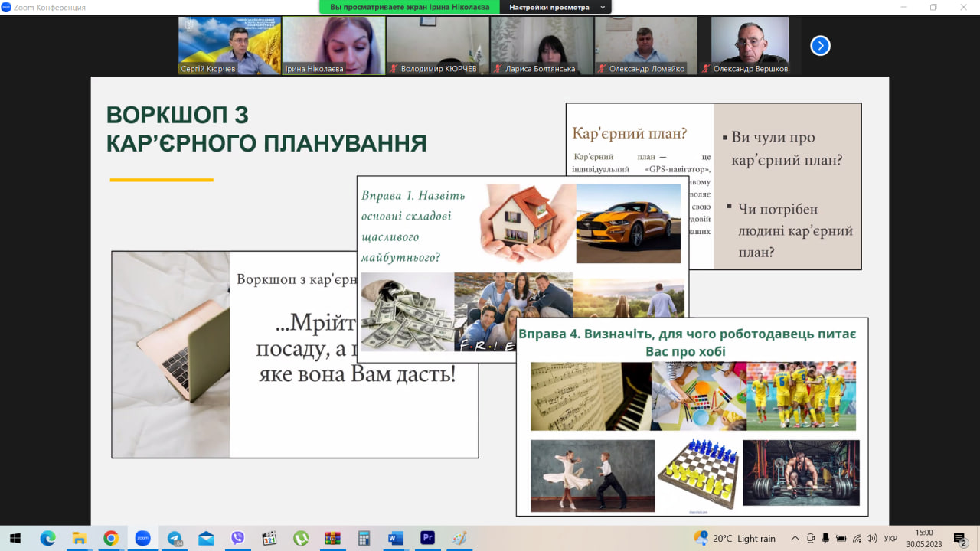Open the Windows Start menu
The width and height of the screenshot is (980, 551).
(x=15, y=538)
